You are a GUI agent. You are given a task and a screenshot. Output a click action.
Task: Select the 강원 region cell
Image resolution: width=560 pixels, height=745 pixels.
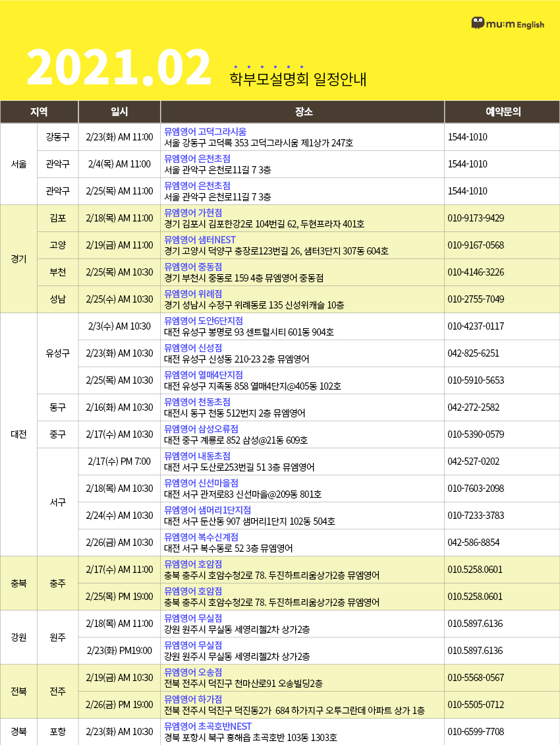pyautogui.click(x=18, y=638)
